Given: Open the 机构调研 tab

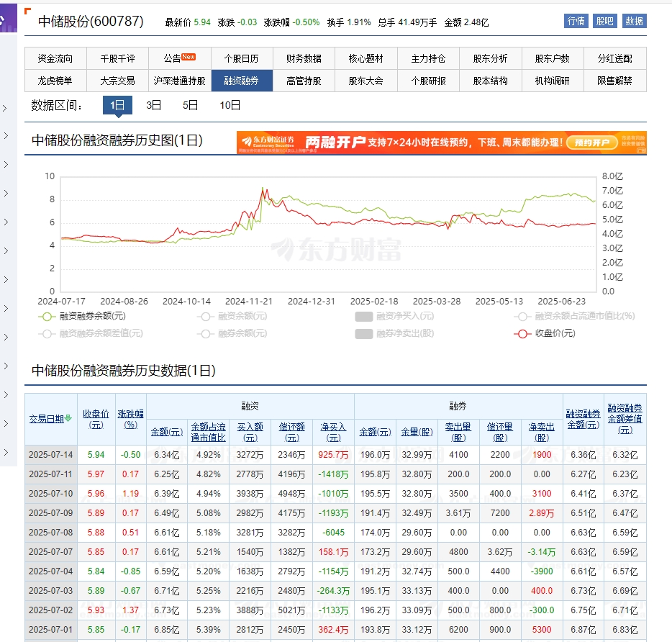Looking at the screenshot, I should click(x=553, y=81).
